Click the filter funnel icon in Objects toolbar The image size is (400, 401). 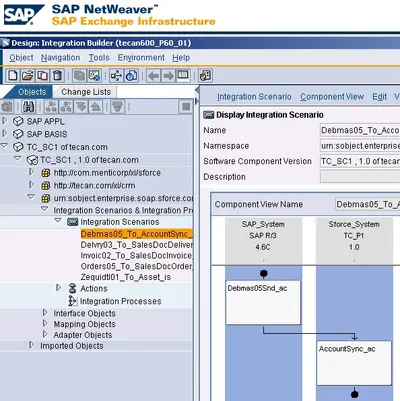tap(118, 107)
